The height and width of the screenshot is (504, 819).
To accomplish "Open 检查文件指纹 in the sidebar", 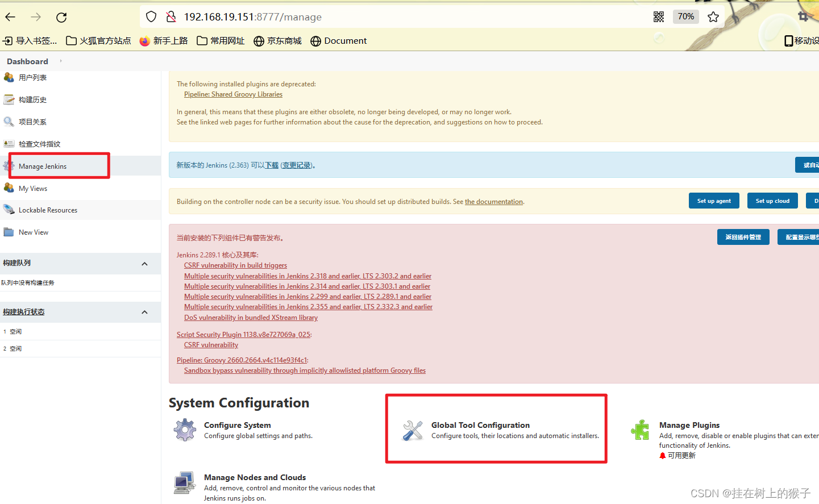I will tap(39, 144).
